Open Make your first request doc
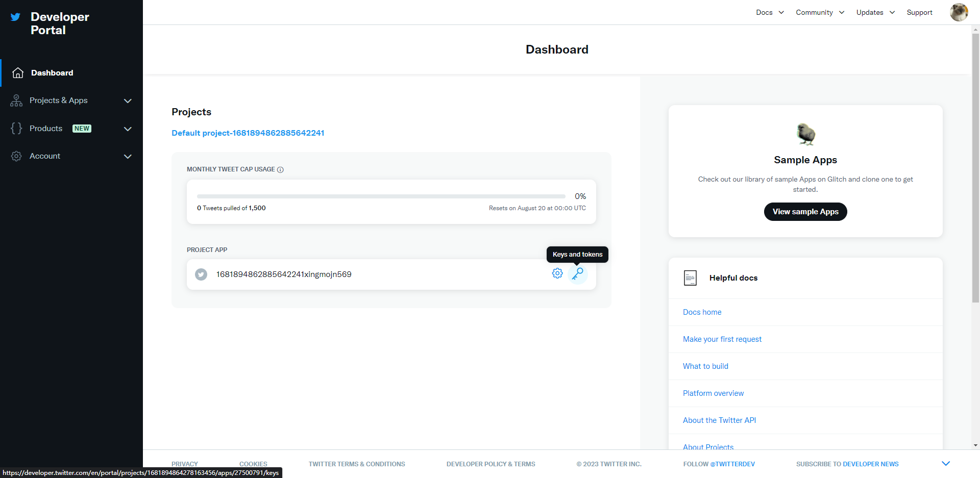 [722, 339]
